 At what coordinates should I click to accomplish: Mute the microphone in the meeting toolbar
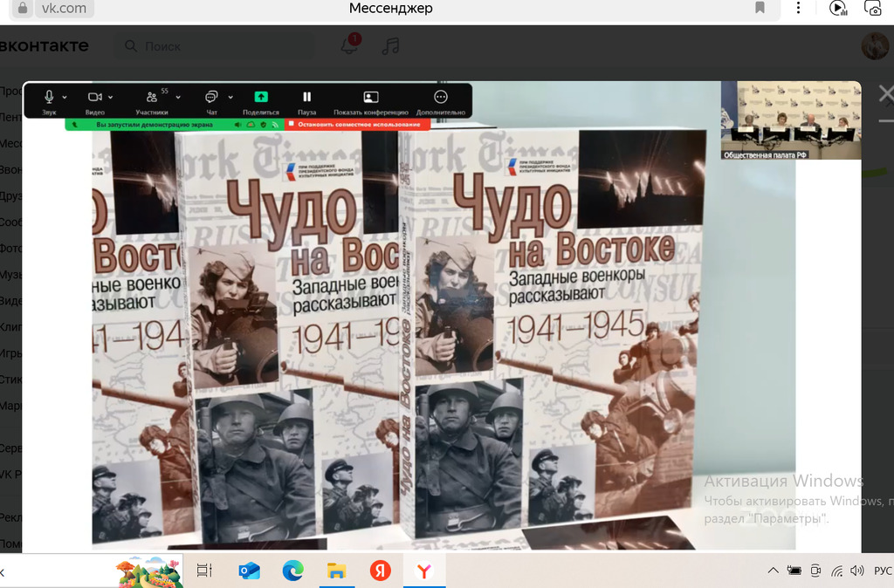point(49,98)
